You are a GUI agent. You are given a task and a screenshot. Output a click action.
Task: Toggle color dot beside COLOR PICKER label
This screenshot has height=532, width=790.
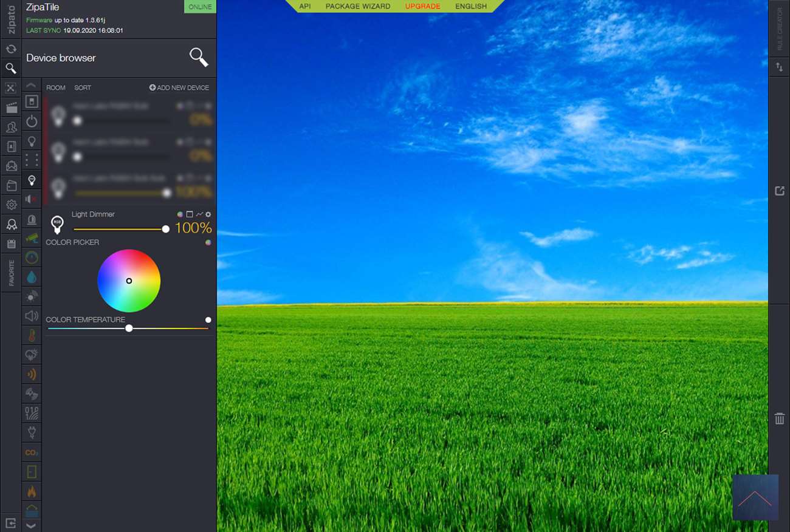[208, 242]
